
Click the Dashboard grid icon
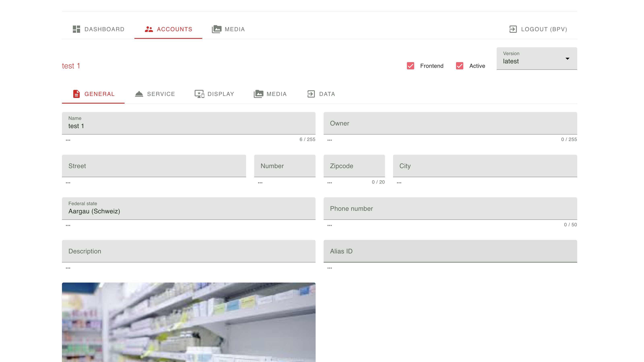[x=76, y=29]
